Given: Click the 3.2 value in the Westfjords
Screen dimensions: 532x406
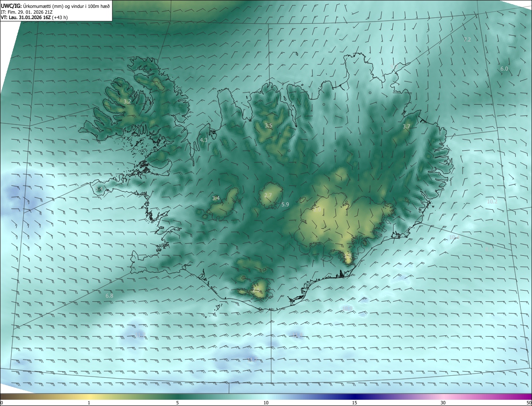Looking at the screenshot, I should (127, 101).
